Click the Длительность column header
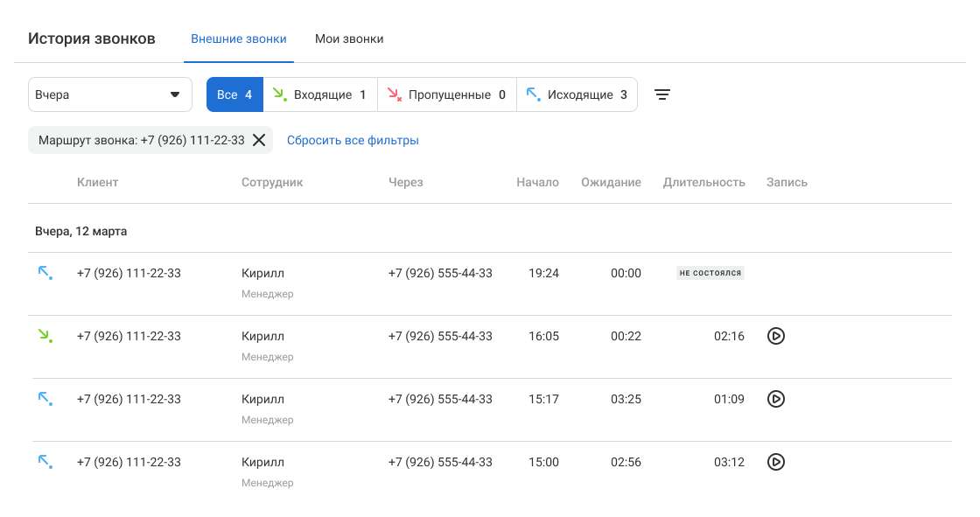The image size is (980, 517). (x=703, y=182)
